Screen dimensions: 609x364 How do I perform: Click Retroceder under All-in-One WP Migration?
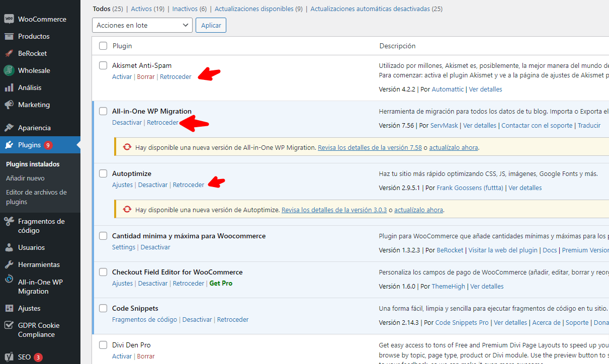pos(162,123)
